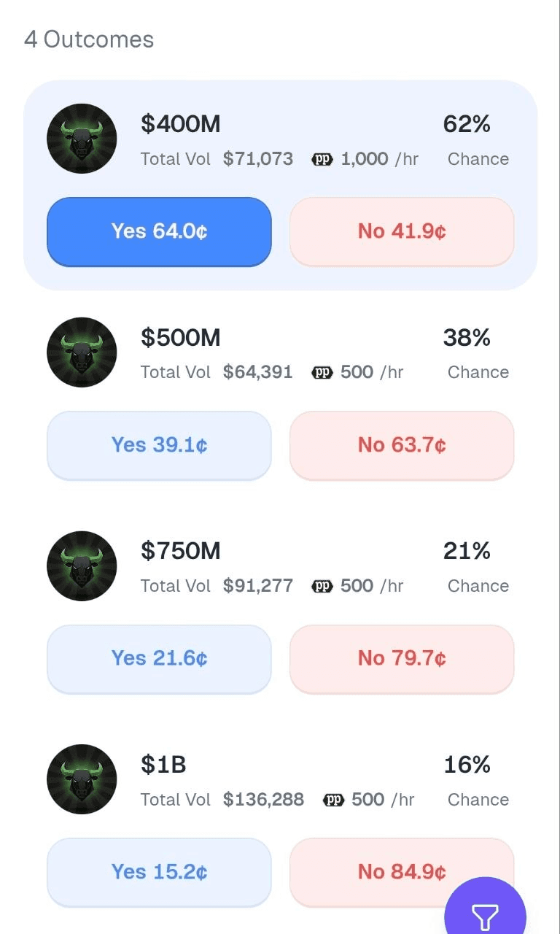The width and height of the screenshot is (560, 934).
Task: Pick Yes 15.2¢ on $1B outcome
Action: click(x=159, y=872)
